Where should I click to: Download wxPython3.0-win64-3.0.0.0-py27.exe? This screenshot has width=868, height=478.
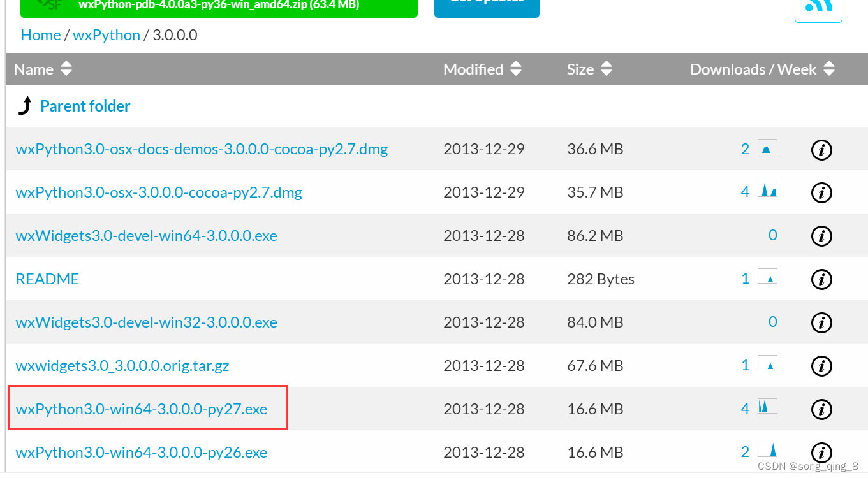pos(141,409)
